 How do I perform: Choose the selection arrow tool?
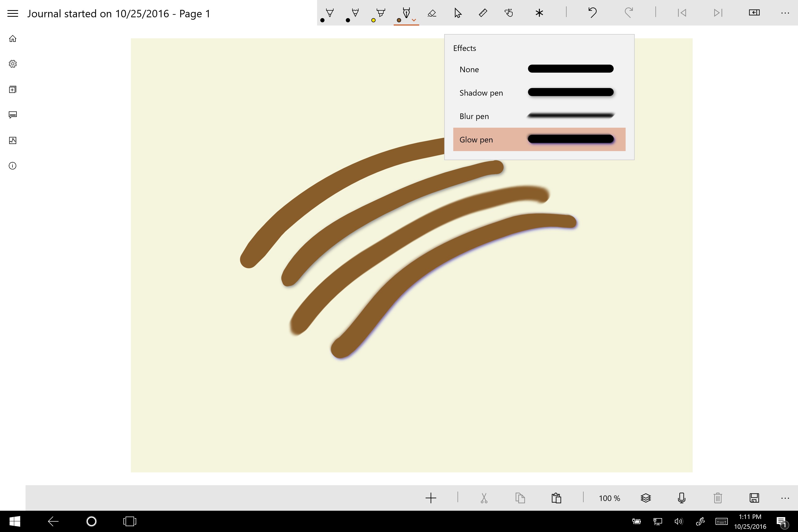[x=458, y=13]
